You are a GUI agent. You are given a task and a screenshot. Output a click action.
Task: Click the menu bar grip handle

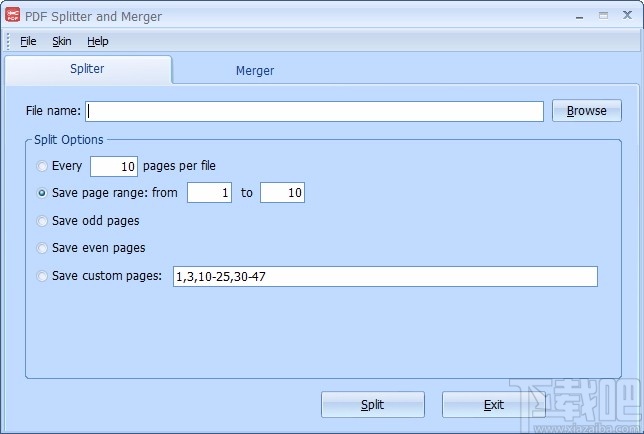click(x=8, y=41)
